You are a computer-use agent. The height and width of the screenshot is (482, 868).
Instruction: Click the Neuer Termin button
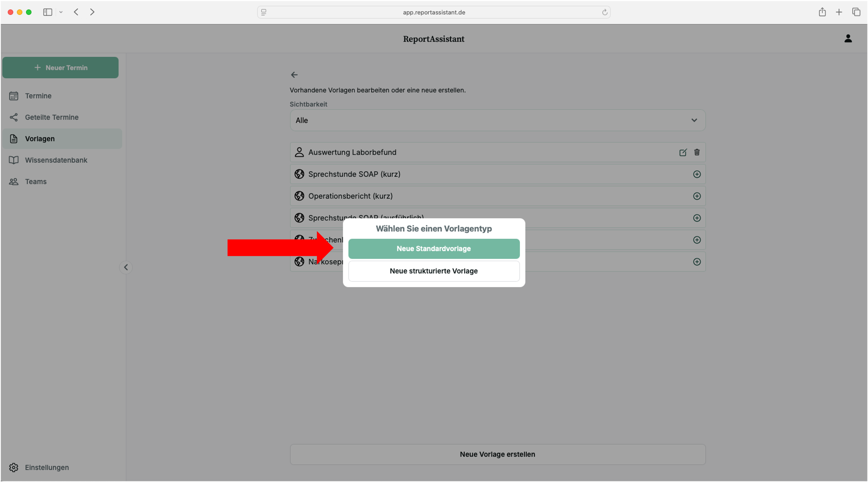[60, 68]
